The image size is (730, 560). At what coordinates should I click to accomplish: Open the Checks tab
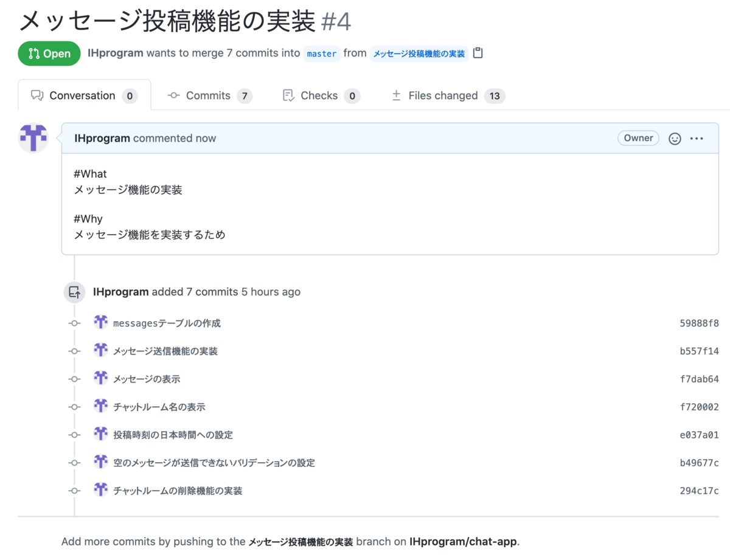321,95
